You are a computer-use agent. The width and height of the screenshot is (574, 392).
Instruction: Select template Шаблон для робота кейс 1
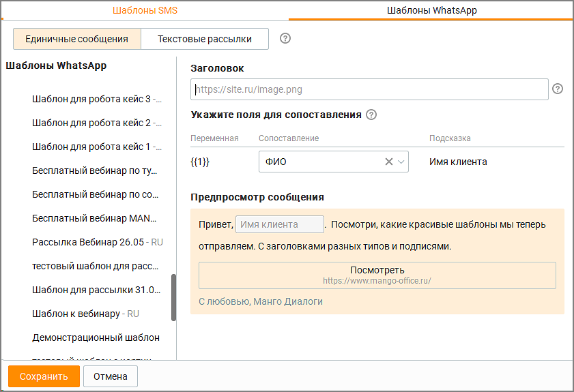pos(97,147)
